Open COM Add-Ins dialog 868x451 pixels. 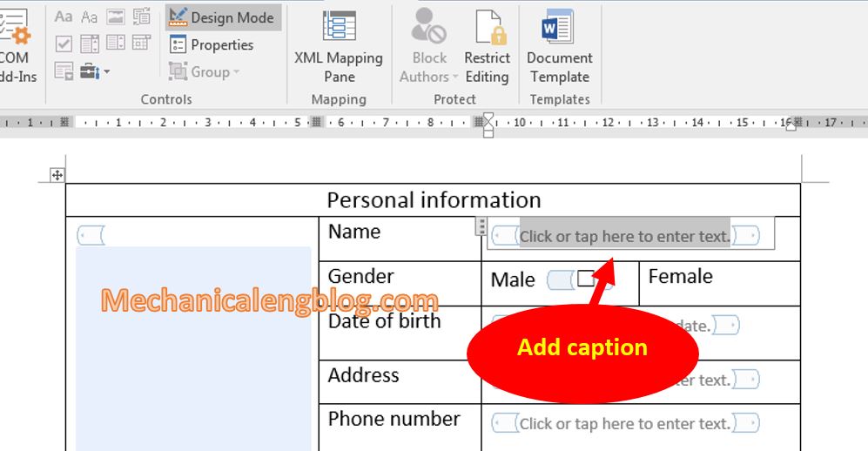pos(17,46)
